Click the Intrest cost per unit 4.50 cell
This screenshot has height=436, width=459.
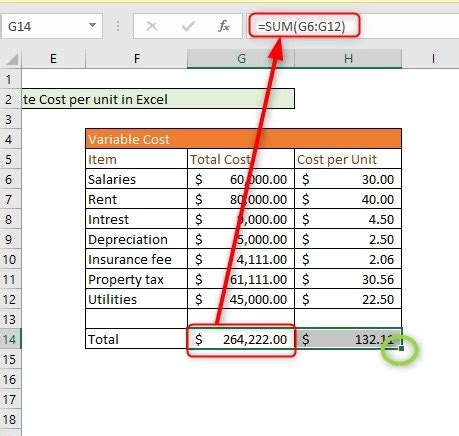348,219
